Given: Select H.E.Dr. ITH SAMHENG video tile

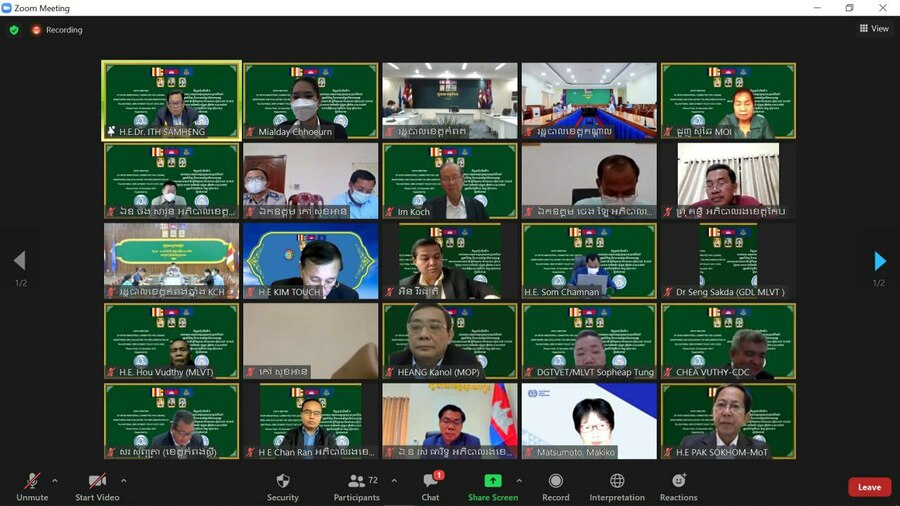Looking at the screenshot, I should point(171,100).
